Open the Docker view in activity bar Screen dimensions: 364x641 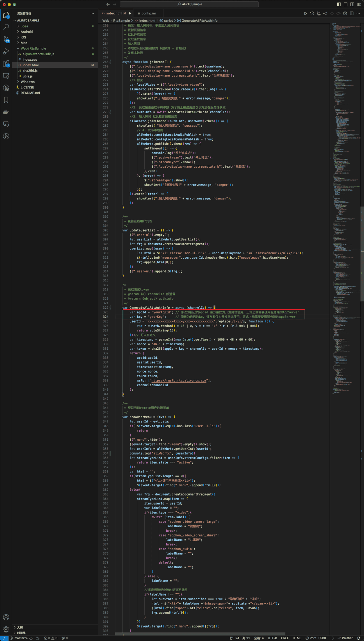pyautogui.click(x=6, y=112)
